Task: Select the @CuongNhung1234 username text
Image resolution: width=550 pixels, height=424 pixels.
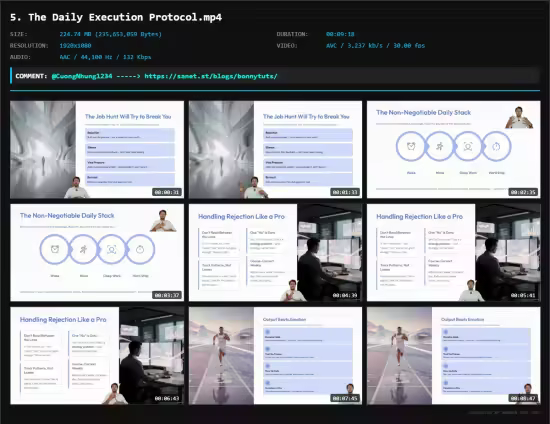Action: pos(82,76)
